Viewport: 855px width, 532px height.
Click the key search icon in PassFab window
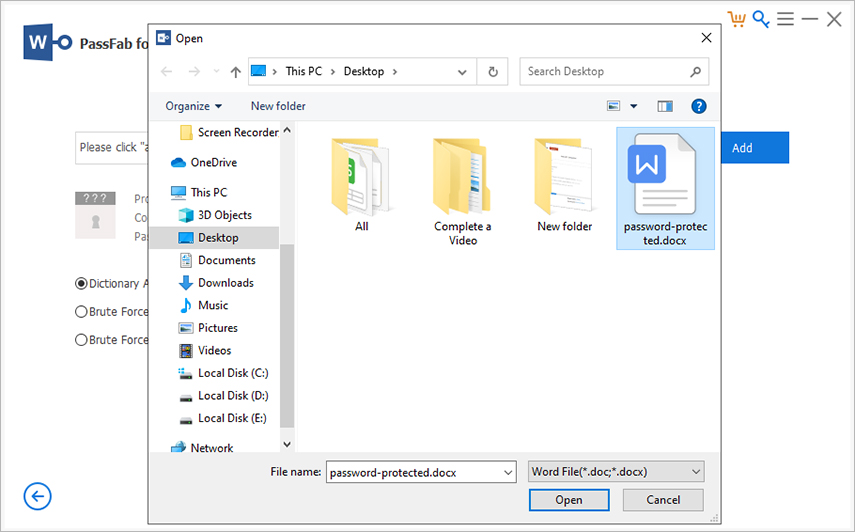[x=761, y=19]
